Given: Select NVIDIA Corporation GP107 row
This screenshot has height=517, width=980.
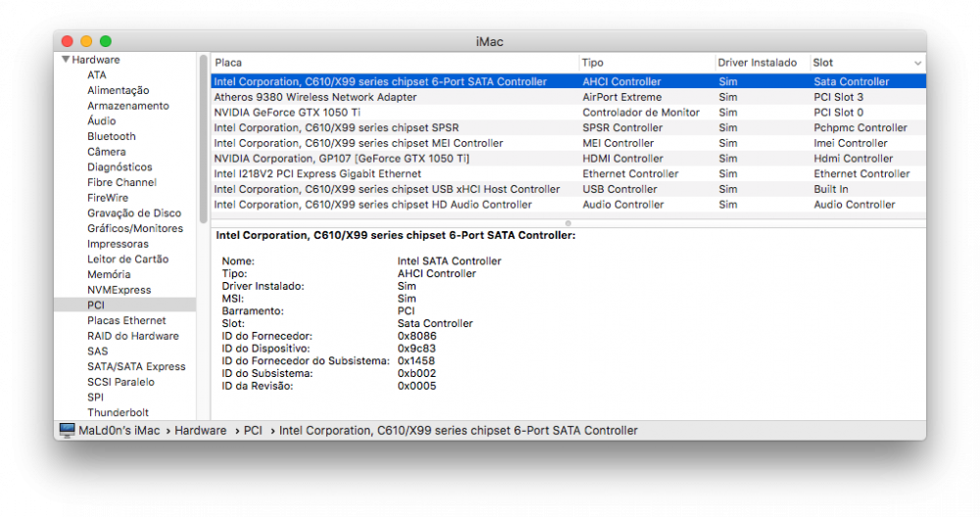Looking at the screenshot, I should (568, 159).
